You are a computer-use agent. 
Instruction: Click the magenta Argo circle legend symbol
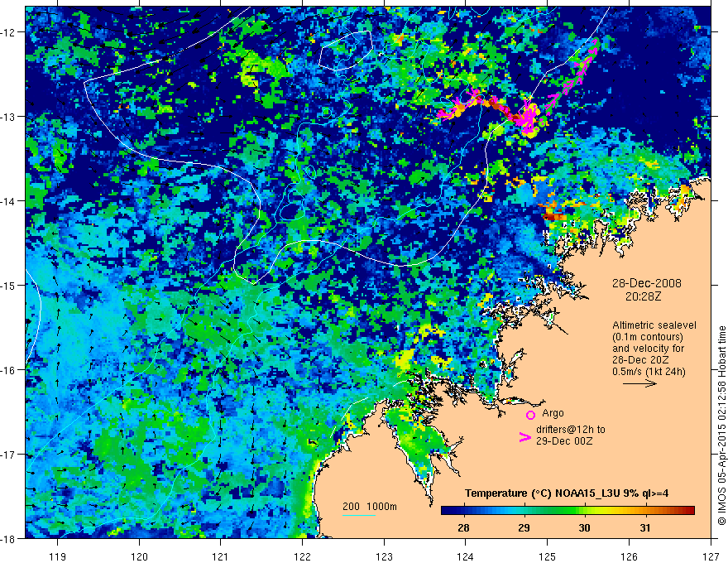pos(530,415)
